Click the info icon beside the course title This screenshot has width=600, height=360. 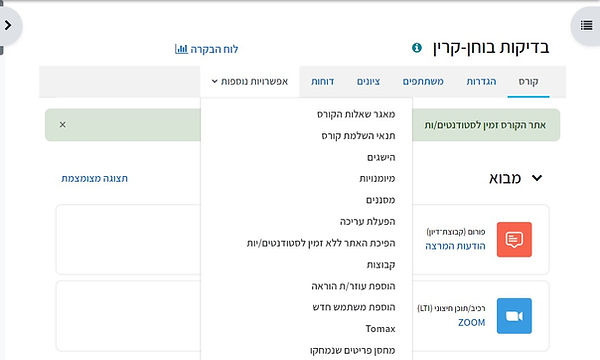coord(417,48)
